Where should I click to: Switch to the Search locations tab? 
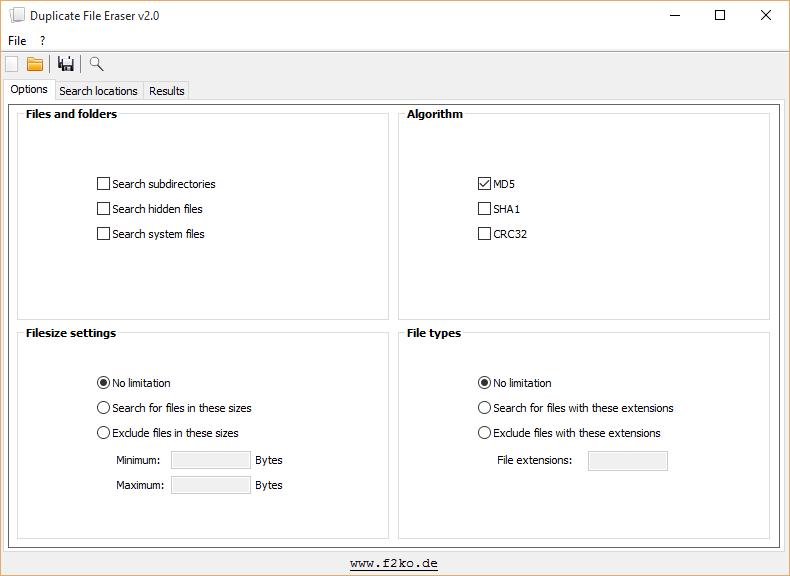98,91
